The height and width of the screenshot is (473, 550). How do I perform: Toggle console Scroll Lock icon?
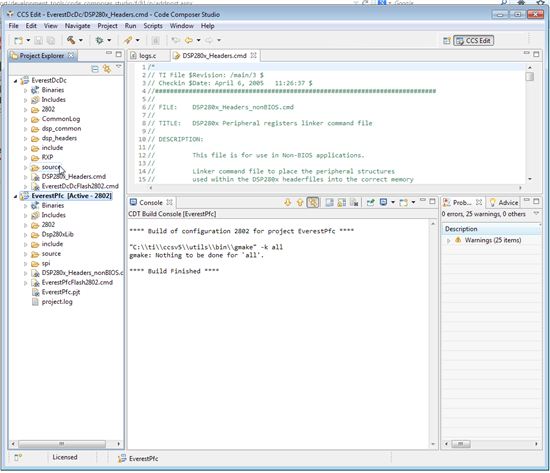coord(341,202)
